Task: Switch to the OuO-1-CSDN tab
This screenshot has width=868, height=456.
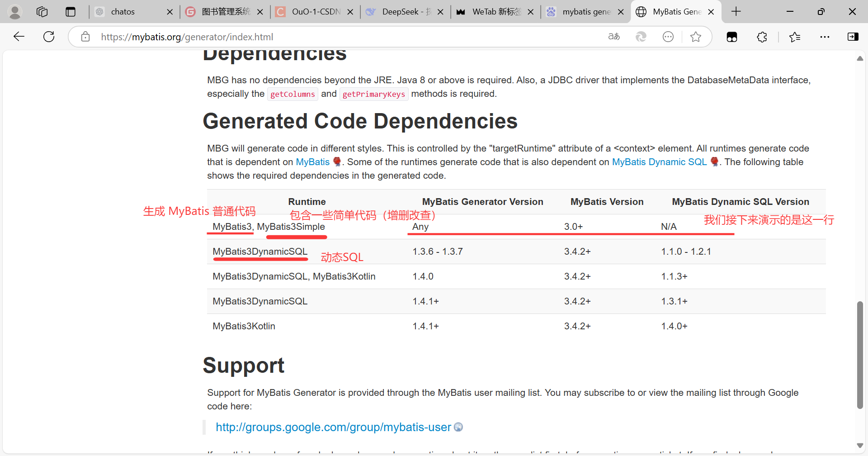Action: click(315, 12)
